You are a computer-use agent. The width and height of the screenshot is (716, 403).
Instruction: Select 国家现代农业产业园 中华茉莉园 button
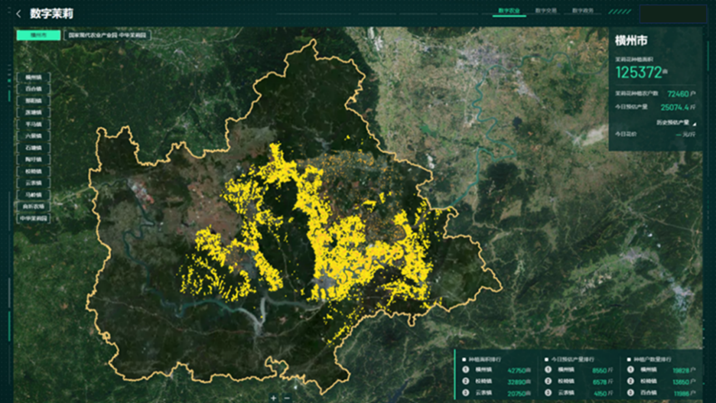click(107, 35)
